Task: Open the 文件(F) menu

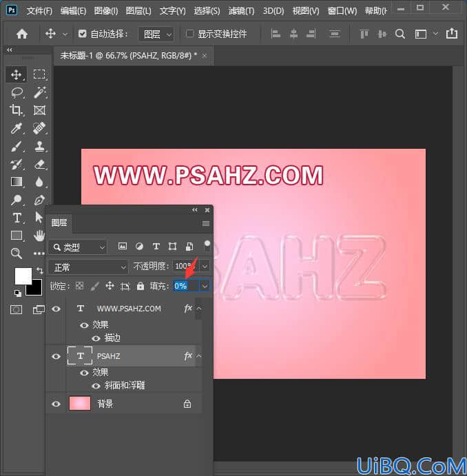Action: point(39,11)
